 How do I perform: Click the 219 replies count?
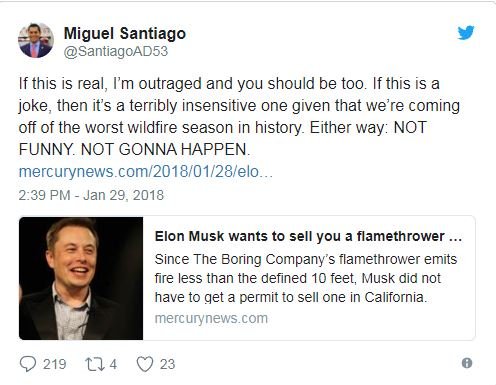pyautogui.click(x=54, y=364)
